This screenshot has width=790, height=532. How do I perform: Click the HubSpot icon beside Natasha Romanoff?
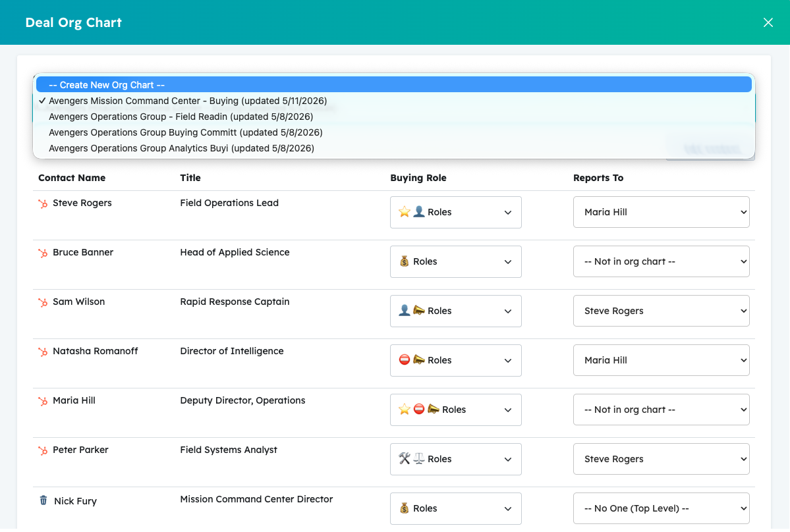(x=43, y=352)
